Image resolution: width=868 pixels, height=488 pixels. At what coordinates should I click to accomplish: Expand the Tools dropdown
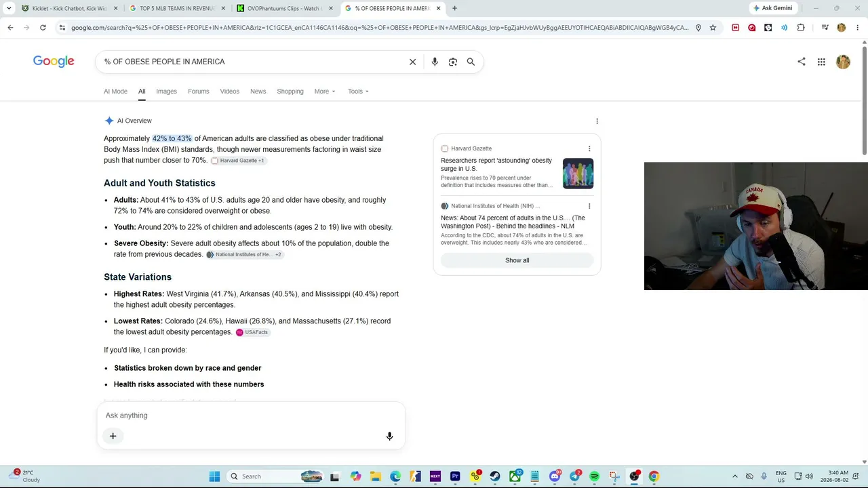[x=358, y=91]
